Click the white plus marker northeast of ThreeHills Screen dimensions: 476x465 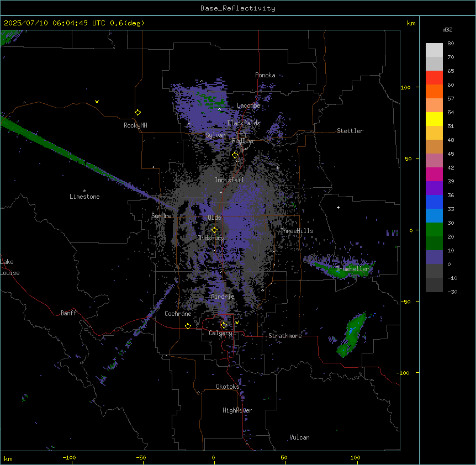(x=338, y=207)
